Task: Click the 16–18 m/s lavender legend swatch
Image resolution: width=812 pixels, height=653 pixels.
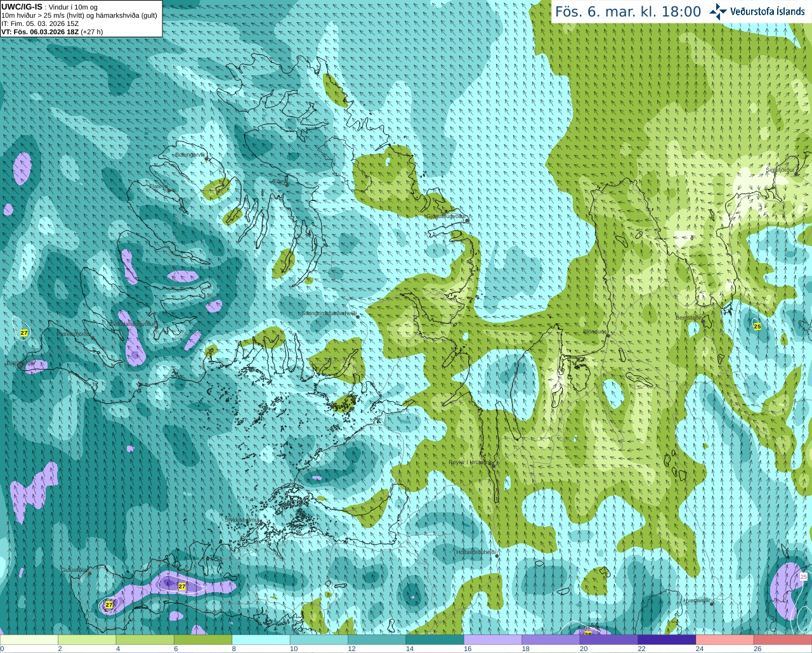Action: tap(494, 640)
